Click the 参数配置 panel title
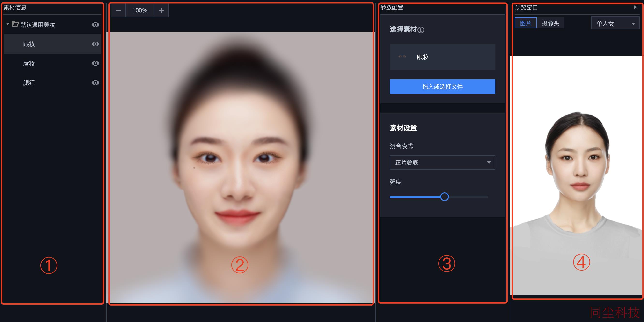Viewport: 644px width, 322px height. coord(392,7)
